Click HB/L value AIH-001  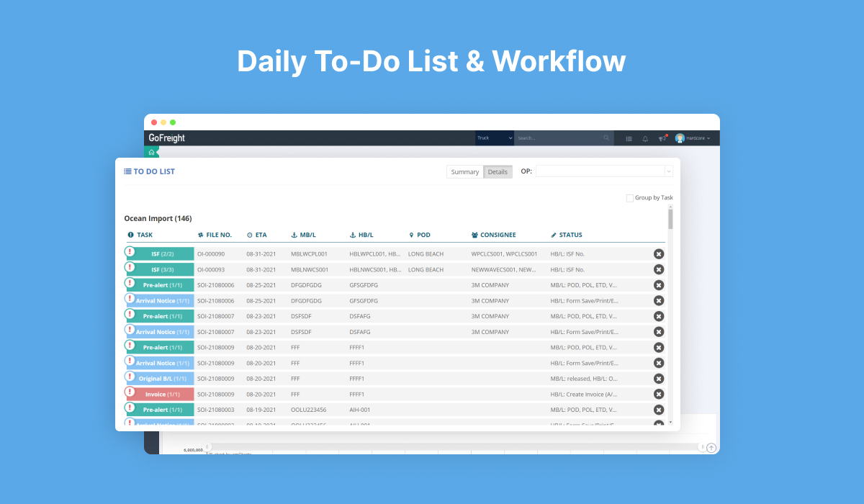click(x=360, y=410)
